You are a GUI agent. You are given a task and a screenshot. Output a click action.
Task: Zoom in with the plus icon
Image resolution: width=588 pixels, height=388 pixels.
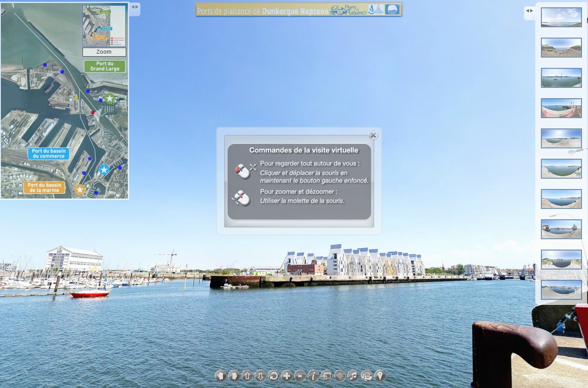[x=287, y=376]
